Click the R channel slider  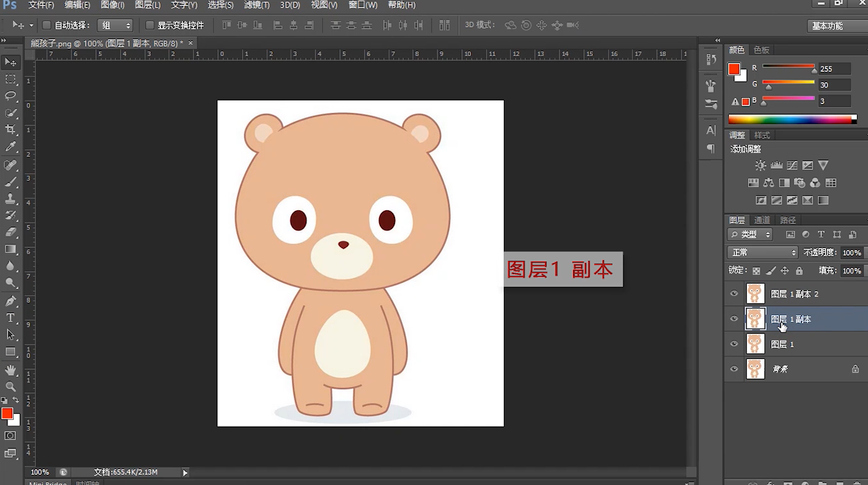pyautogui.click(x=788, y=68)
